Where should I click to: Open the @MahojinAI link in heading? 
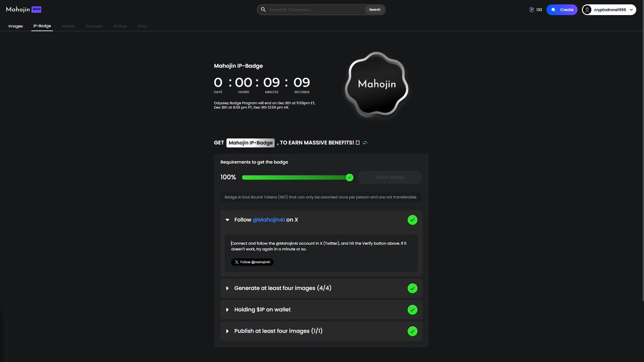click(x=269, y=220)
